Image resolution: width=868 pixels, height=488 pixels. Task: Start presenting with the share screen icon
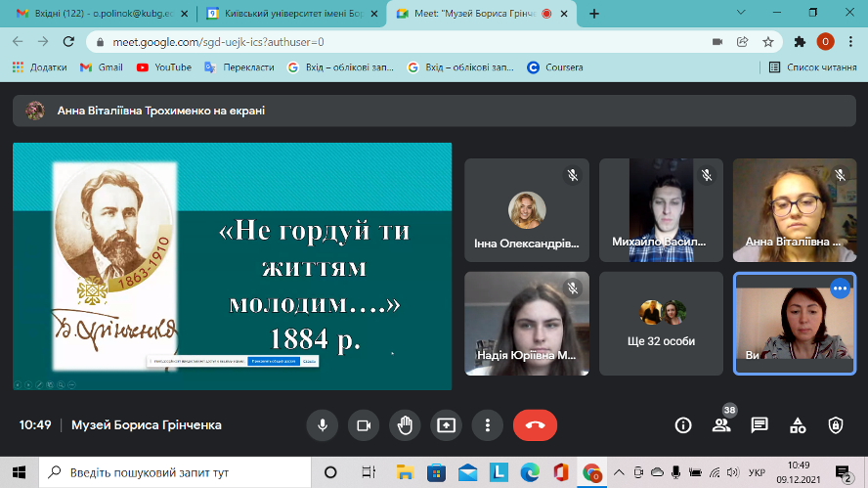pyautogui.click(x=446, y=425)
